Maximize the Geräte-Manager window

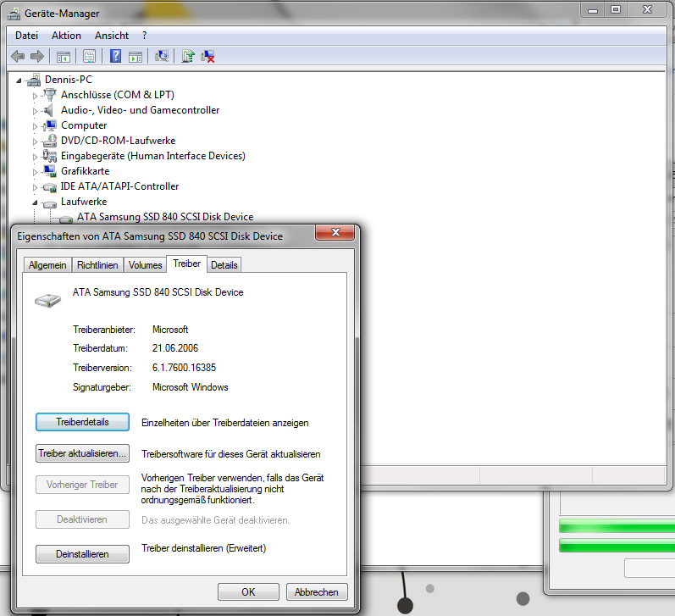pyautogui.click(x=616, y=10)
